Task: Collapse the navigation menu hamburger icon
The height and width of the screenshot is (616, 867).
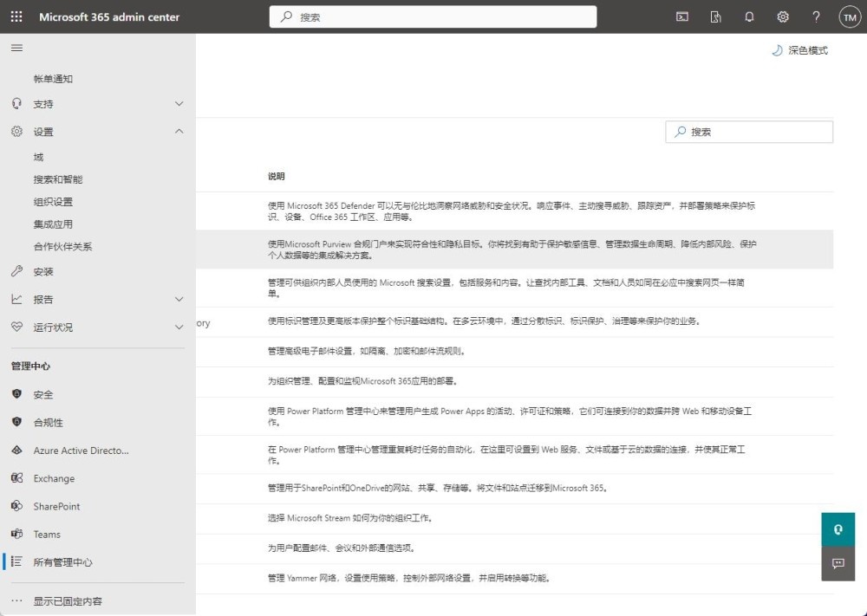Action: coord(16,48)
